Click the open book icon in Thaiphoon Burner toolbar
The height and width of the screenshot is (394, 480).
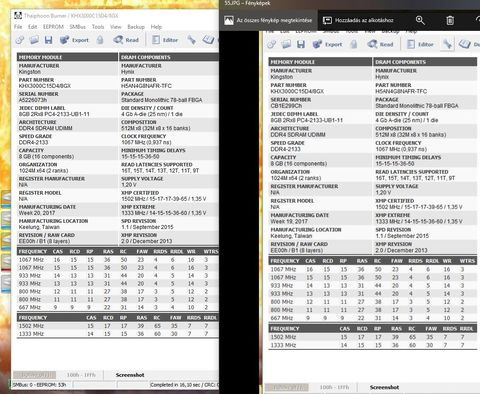point(208,40)
